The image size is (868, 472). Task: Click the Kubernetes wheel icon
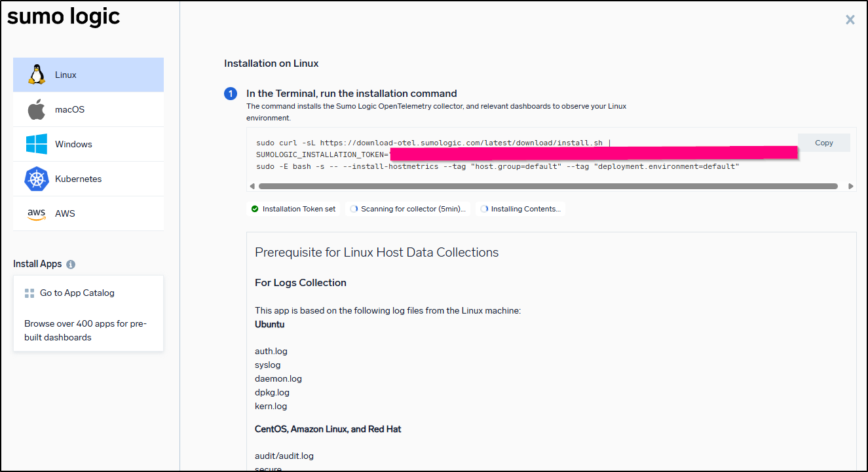tap(37, 179)
